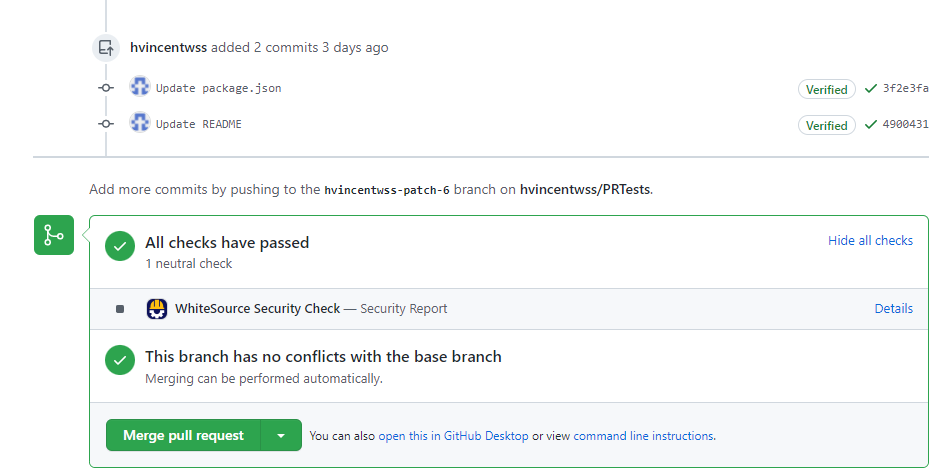This screenshot has width=943, height=476.
Task: Click status checkmark next to commit 3f2e3fa
Action: point(871,89)
